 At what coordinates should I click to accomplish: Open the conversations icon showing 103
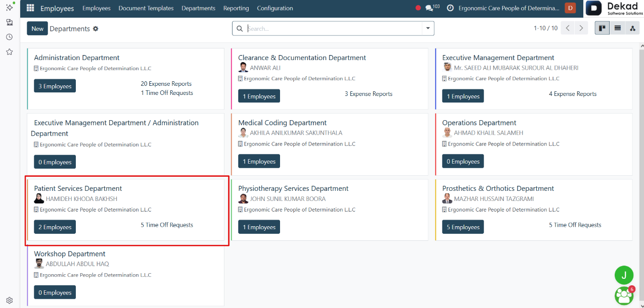tap(432, 8)
